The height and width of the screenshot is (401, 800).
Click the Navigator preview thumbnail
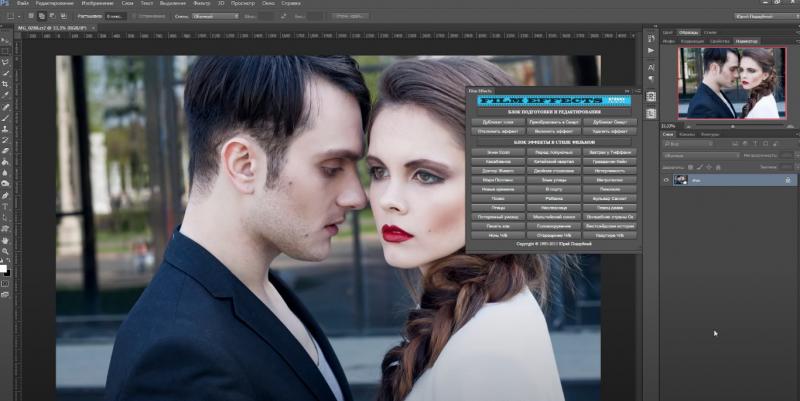(730, 83)
